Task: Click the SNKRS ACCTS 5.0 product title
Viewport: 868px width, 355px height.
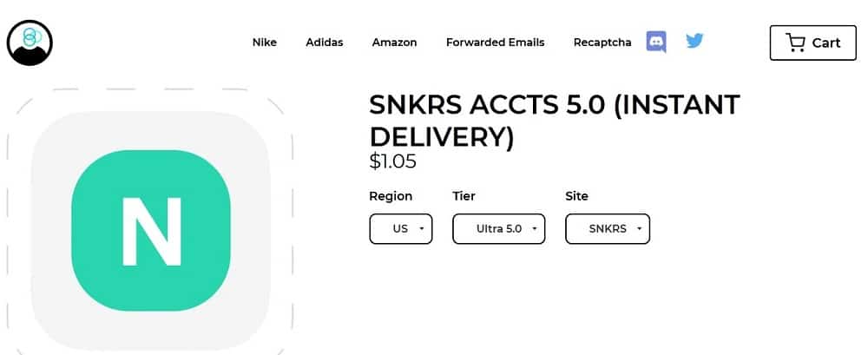Action: (x=554, y=122)
